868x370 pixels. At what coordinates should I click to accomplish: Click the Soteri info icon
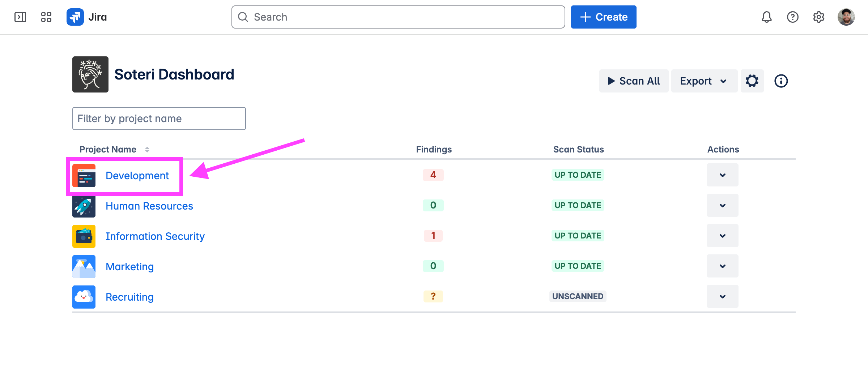tap(781, 81)
